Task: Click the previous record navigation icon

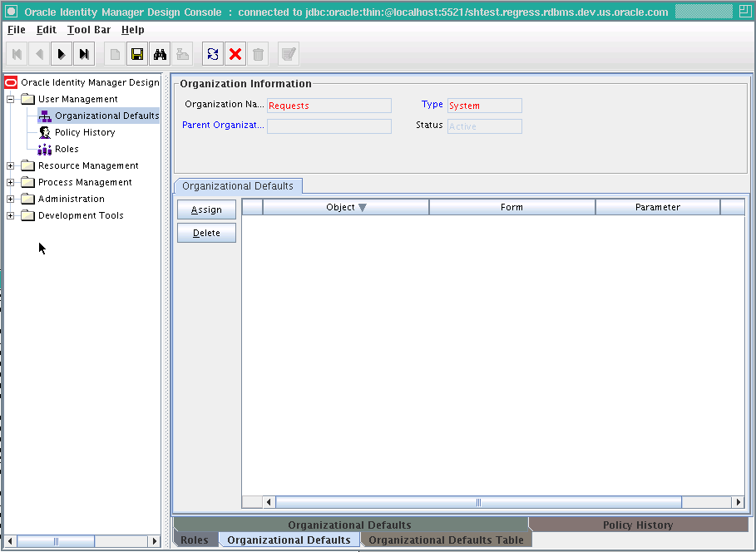Action: [39, 53]
